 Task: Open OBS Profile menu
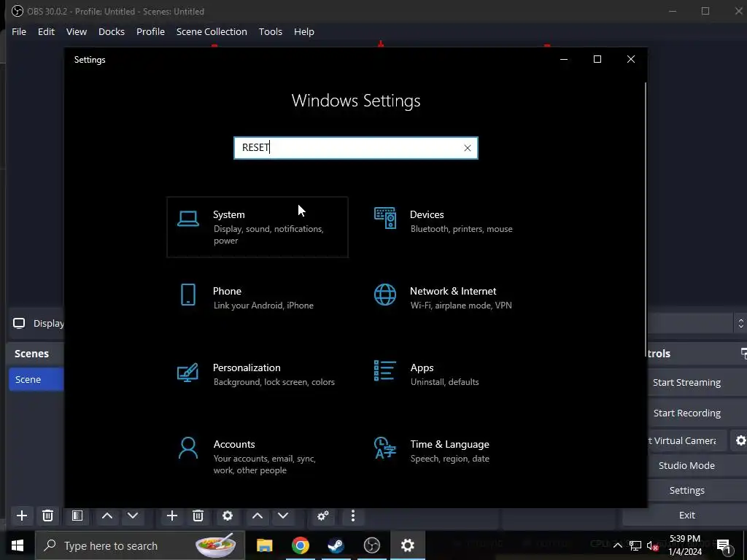(150, 31)
